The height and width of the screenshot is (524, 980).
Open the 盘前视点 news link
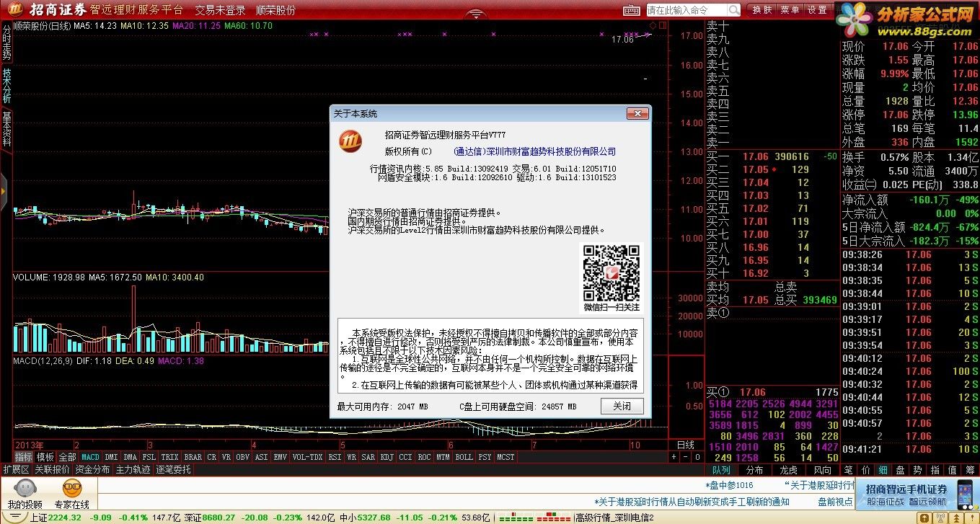(835, 502)
